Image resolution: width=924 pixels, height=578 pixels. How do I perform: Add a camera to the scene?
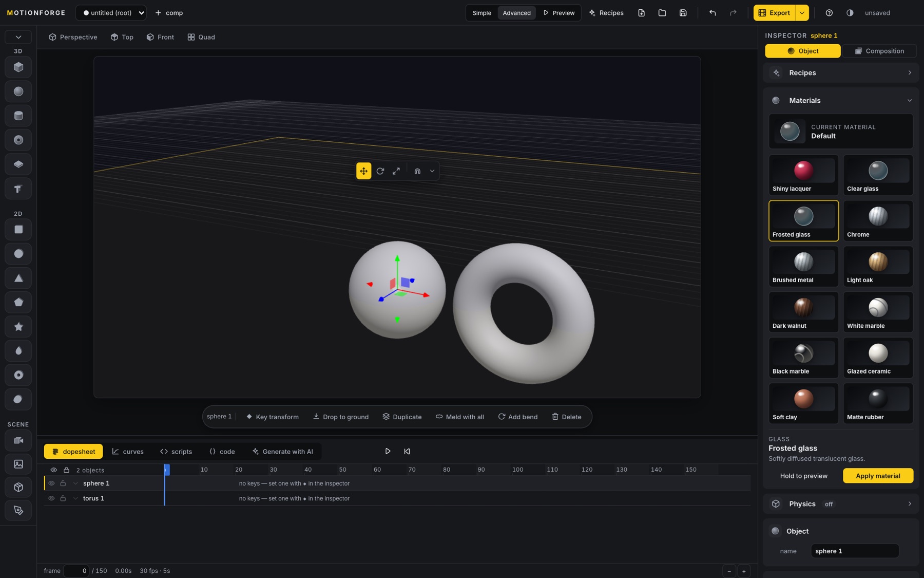pos(18,440)
